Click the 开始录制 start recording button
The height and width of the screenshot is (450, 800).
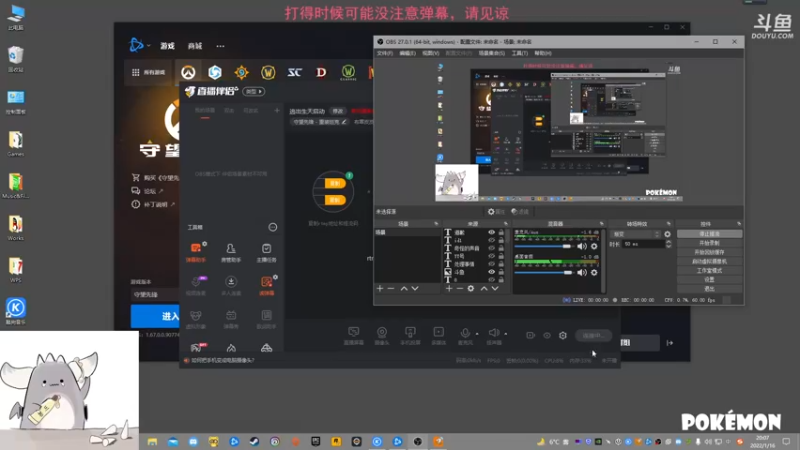(x=709, y=243)
